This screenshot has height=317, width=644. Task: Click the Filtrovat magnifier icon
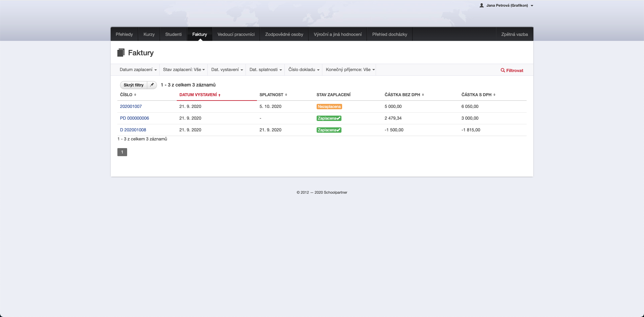coord(503,70)
